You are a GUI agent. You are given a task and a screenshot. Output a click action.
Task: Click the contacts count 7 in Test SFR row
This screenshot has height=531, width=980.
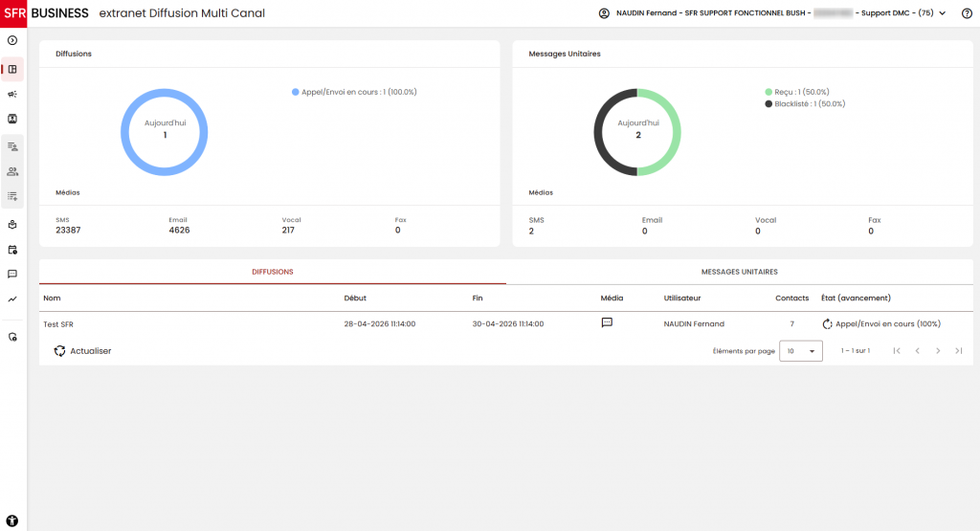(791, 324)
